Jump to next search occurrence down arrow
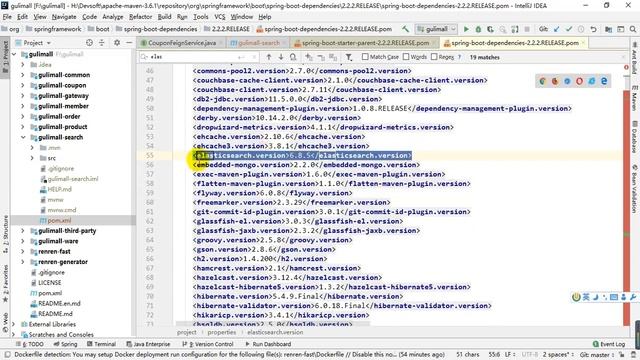The height and width of the screenshot is (360, 640). tap(281, 57)
